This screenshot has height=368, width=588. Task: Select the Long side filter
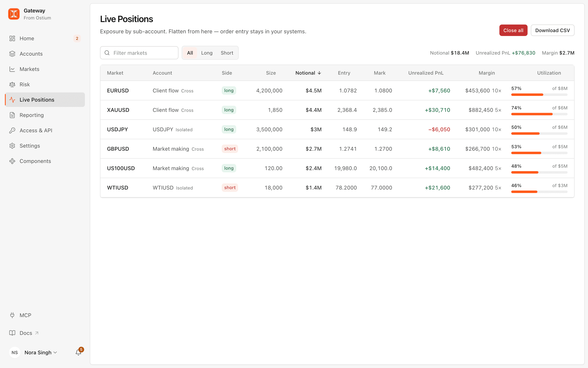point(207,53)
